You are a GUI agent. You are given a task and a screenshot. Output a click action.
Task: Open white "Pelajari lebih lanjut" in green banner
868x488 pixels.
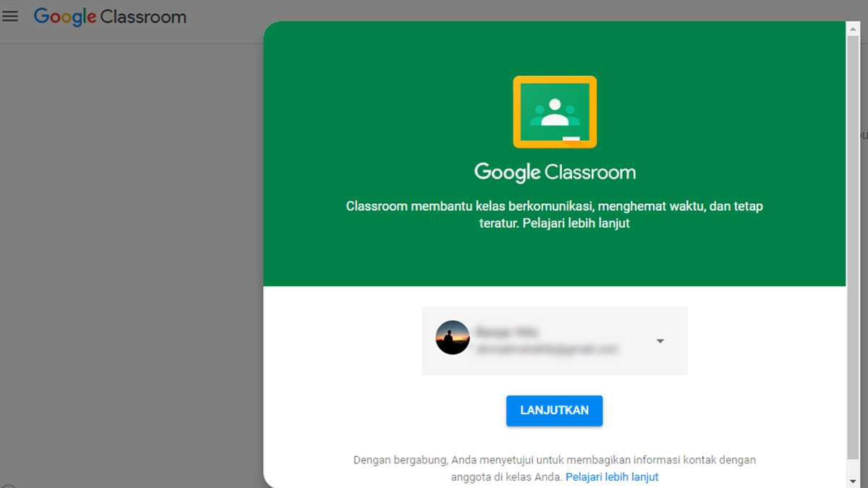[x=576, y=223]
